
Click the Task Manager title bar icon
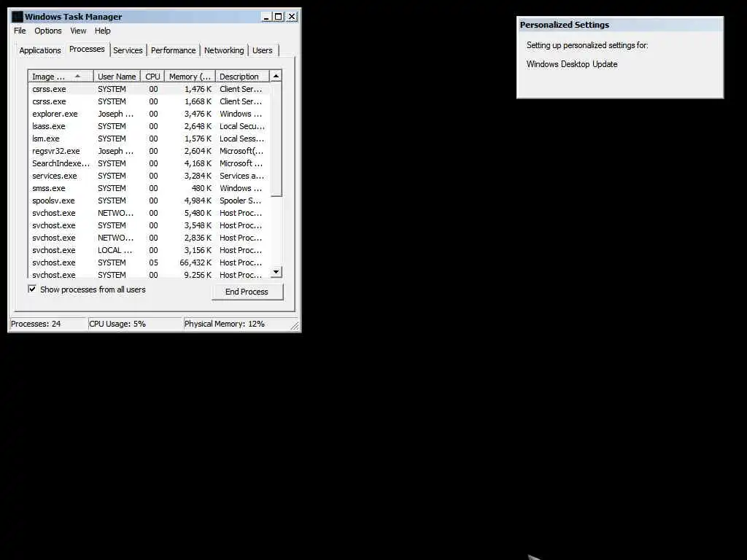(18, 17)
